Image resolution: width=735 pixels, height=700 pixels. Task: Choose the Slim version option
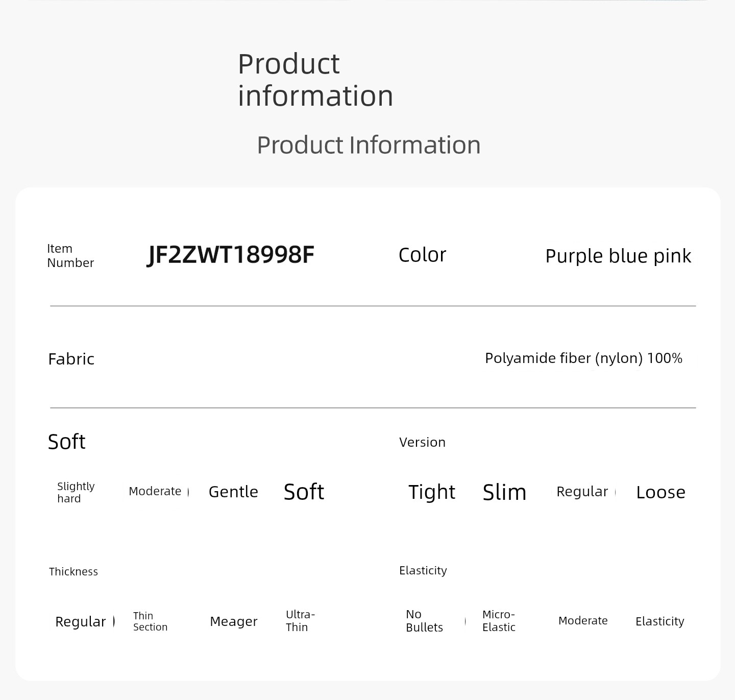tap(504, 492)
